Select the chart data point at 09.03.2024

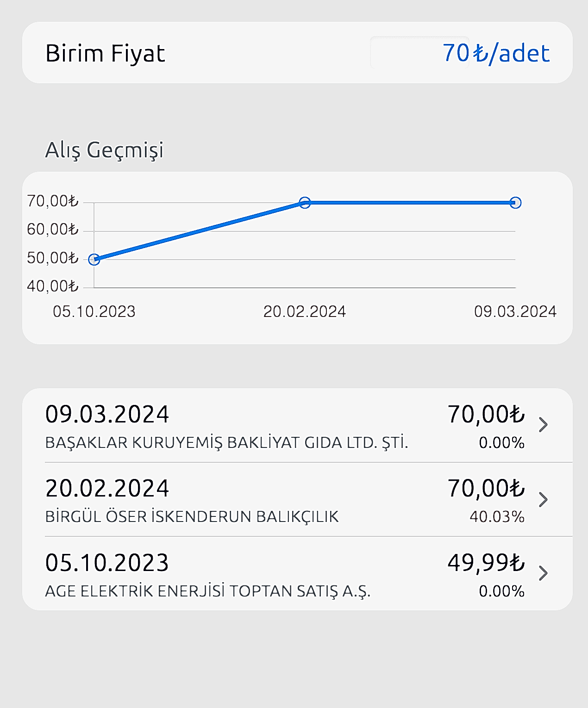tap(515, 203)
